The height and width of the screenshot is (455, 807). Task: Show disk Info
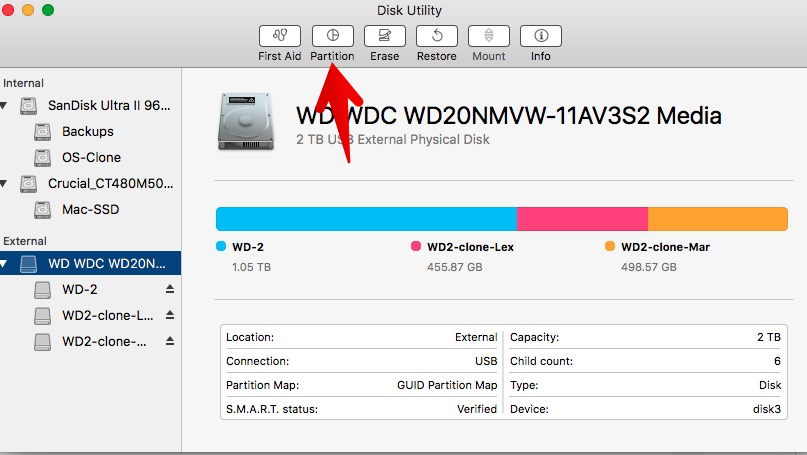click(541, 36)
